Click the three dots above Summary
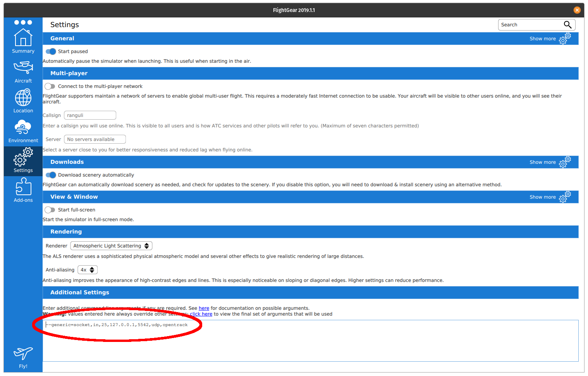Screen dimensions: 588x376 23,22
